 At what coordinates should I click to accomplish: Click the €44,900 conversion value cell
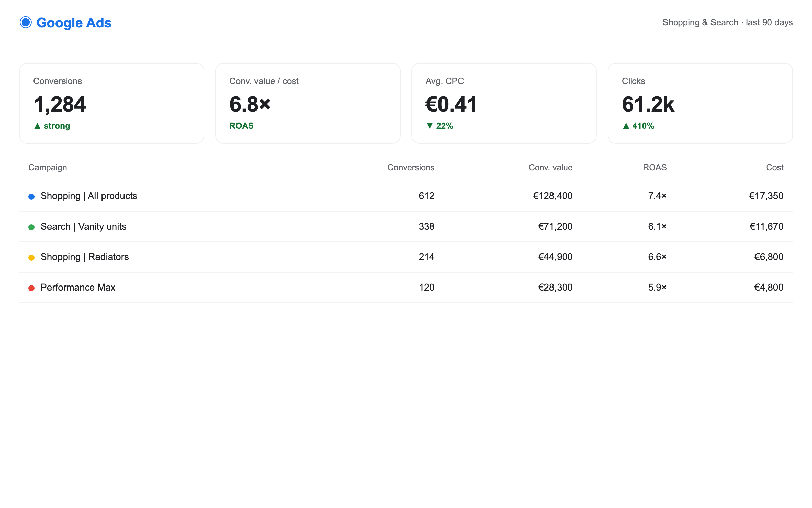555,257
